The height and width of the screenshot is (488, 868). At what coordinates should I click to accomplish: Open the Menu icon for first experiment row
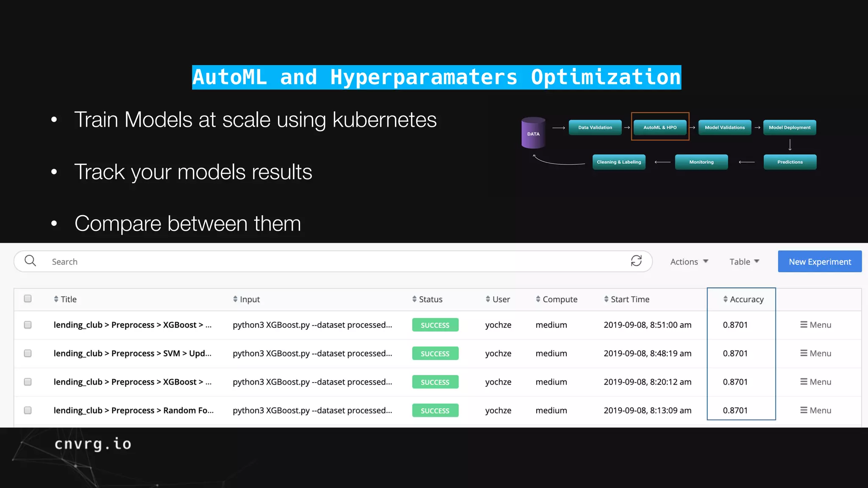pyautogui.click(x=804, y=325)
